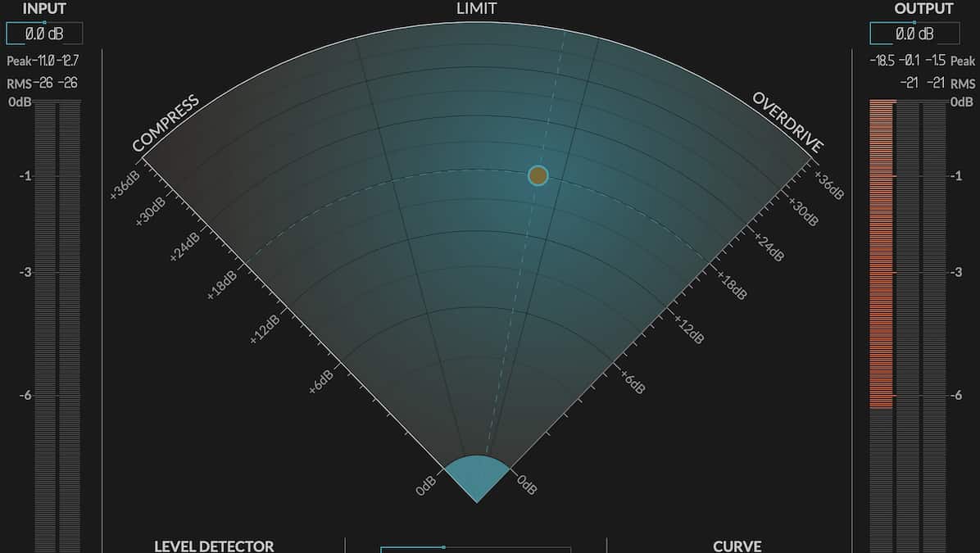
Task: Open the LEVEL DETECTOR section
Action: [x=215, y=546]
